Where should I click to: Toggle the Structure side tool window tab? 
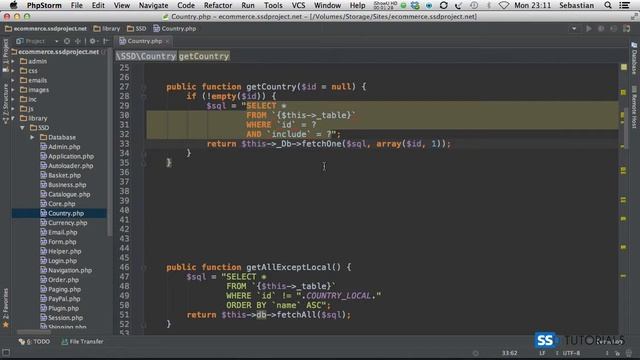click(x=5, y=104)
